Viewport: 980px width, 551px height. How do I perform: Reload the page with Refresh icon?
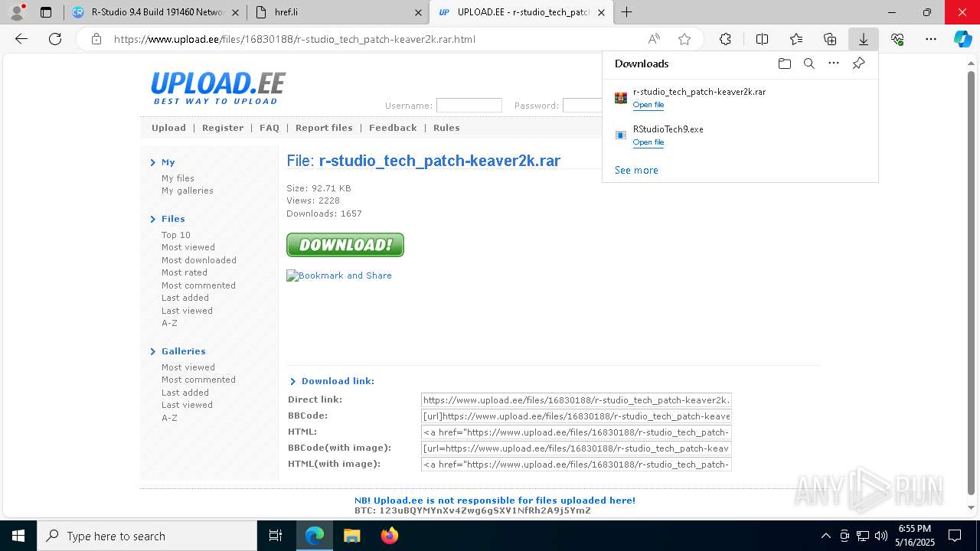(55, 39)
